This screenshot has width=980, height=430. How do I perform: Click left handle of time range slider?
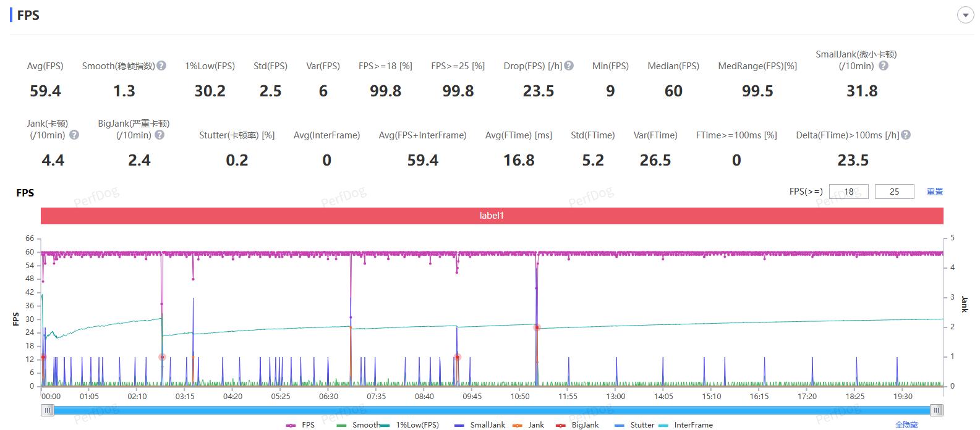click(48, 410)
